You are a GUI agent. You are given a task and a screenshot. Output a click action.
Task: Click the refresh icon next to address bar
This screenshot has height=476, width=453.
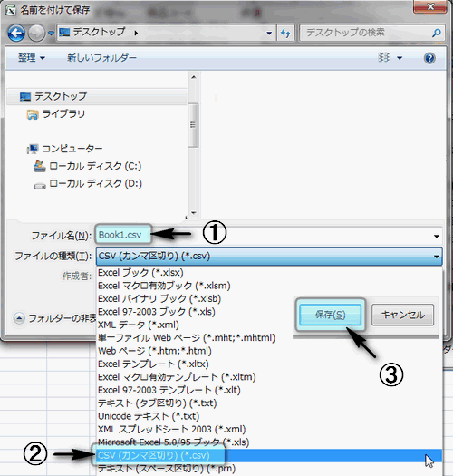coord(285,33)
